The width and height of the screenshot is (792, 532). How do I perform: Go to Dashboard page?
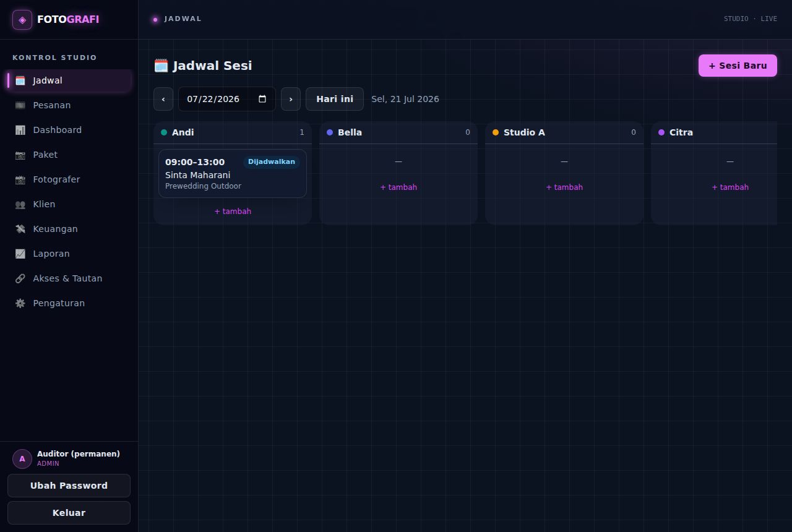click(69, 130)
